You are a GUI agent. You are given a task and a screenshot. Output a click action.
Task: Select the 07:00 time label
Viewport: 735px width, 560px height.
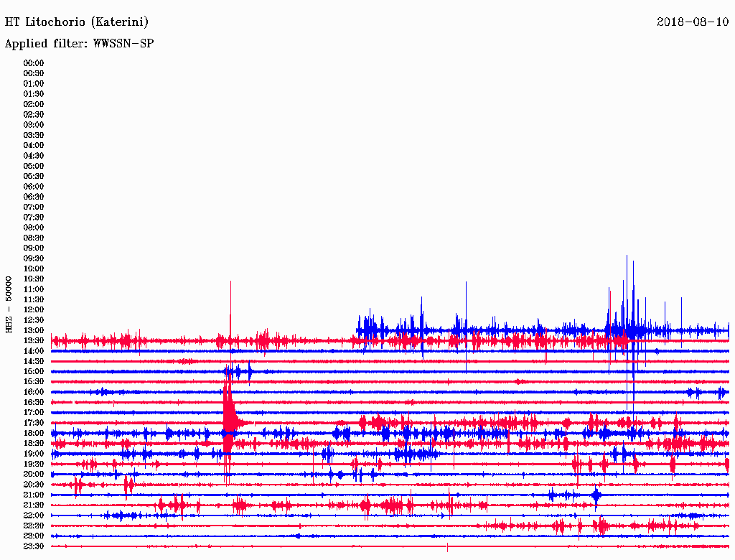click(x=34, y=207)
